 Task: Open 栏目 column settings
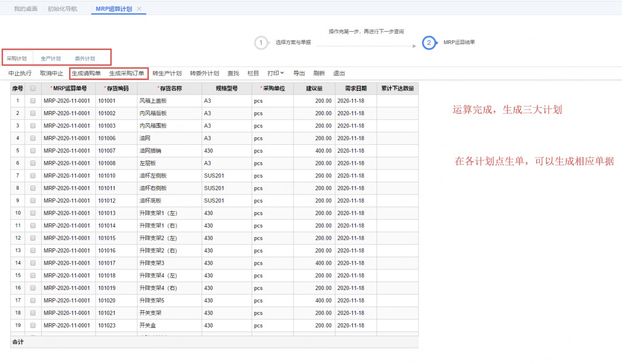click(x=253, y=74)
